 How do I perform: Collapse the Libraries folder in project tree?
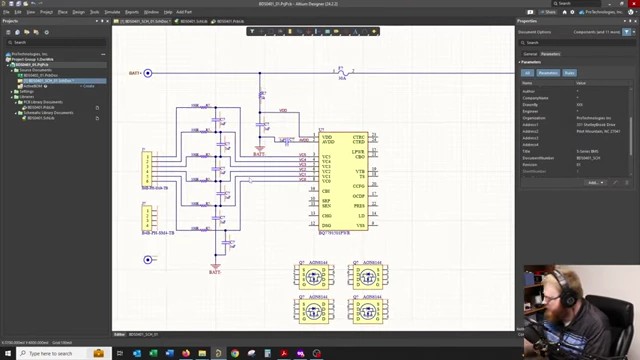pos(11,97)
